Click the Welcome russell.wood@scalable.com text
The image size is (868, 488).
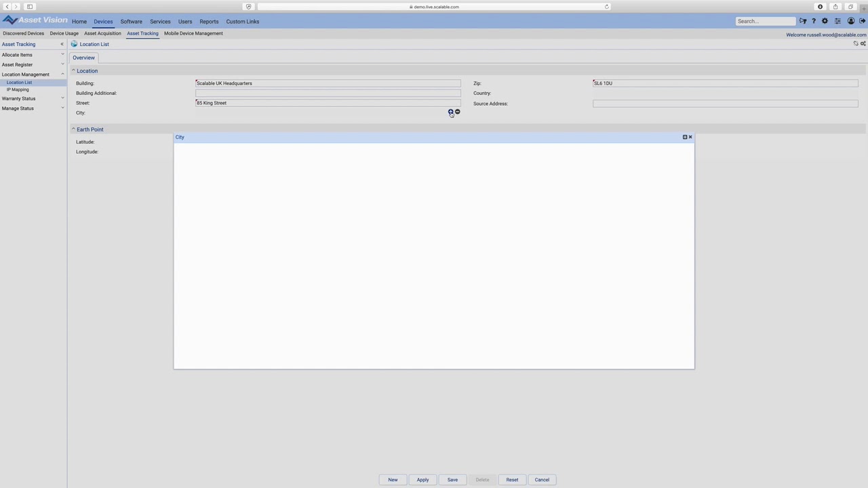[826, 35]
